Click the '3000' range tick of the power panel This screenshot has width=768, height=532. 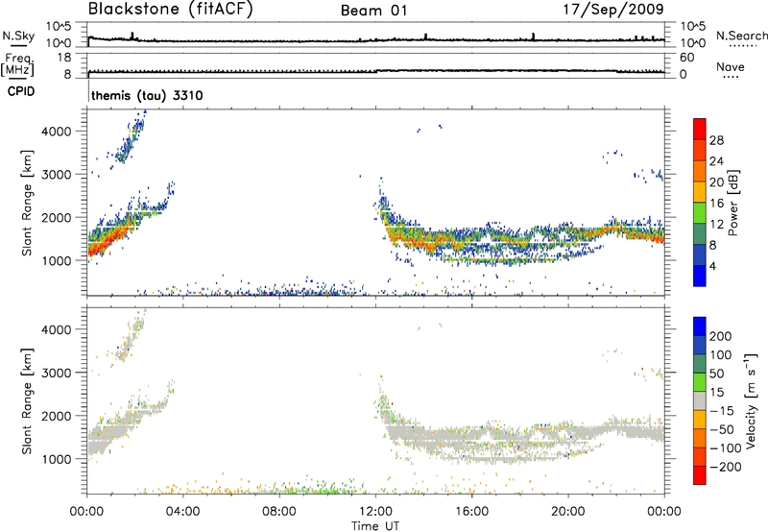[56, 175]
